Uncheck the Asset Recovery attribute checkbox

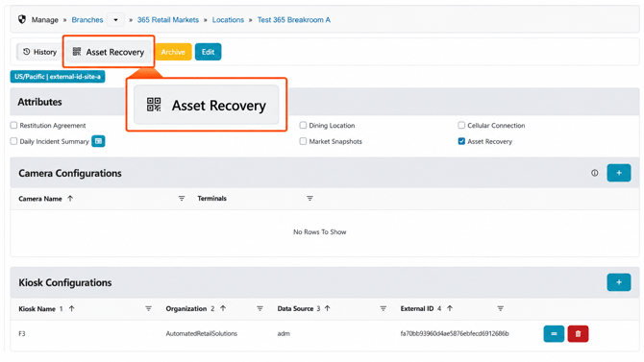pos(461,141)
